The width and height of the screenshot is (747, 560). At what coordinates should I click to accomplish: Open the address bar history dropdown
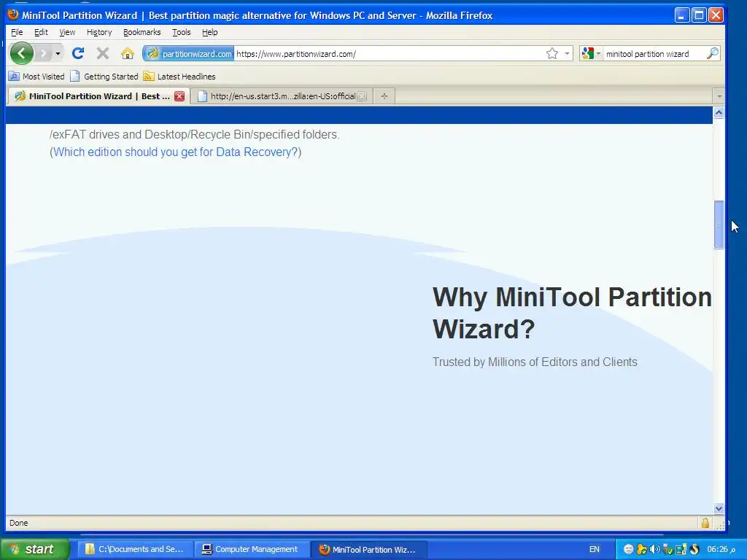[567, 54]
